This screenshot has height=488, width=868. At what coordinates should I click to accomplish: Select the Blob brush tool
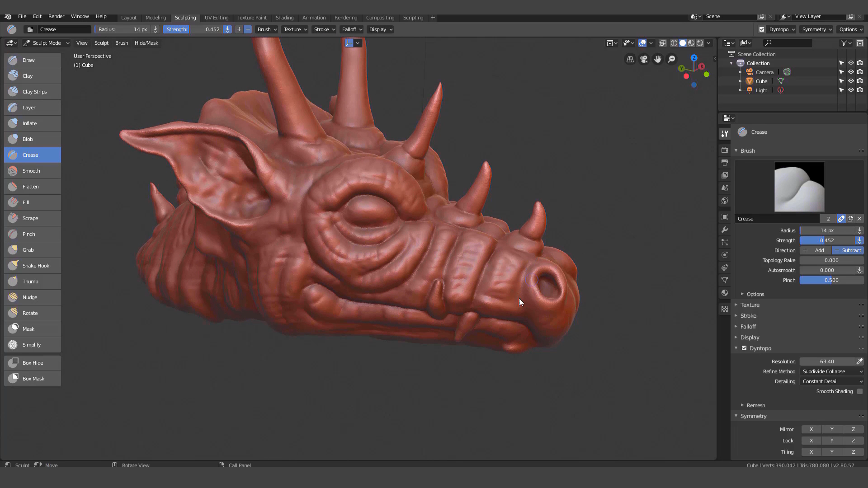tap(33, 139)
